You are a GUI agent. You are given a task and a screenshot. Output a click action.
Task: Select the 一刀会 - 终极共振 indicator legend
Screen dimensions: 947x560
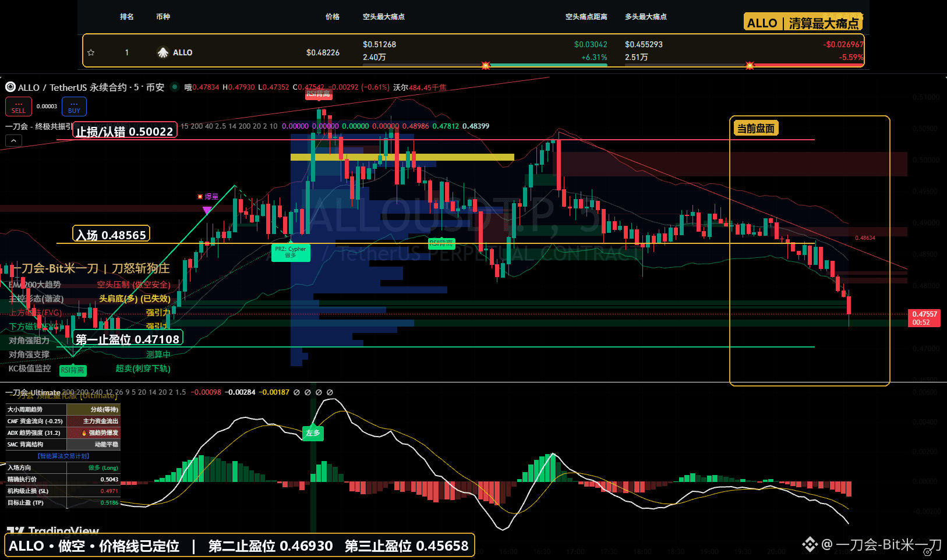[38, 126]
